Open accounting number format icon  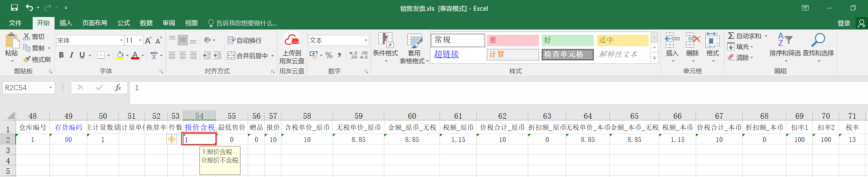click(x=313, y=55)
